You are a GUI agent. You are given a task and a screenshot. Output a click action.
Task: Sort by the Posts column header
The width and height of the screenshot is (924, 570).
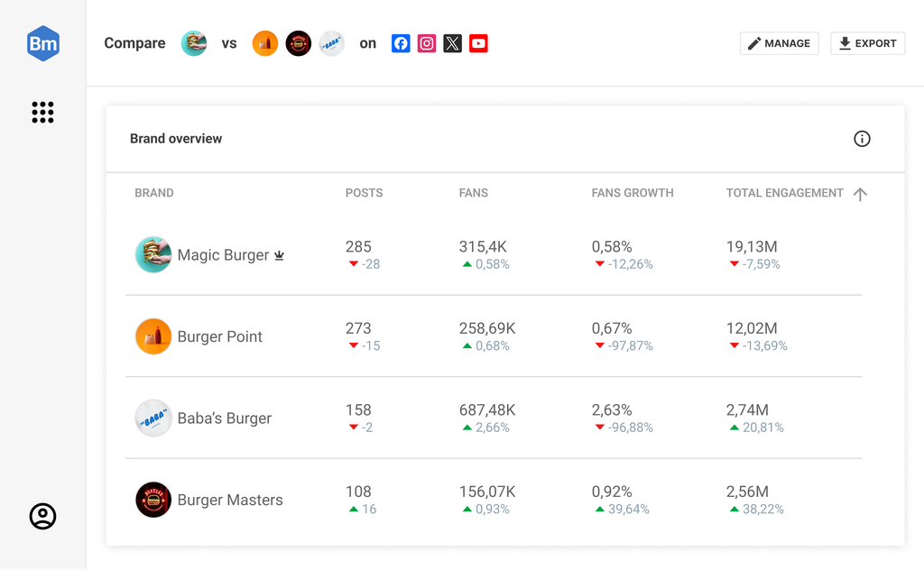pos(364,193)
